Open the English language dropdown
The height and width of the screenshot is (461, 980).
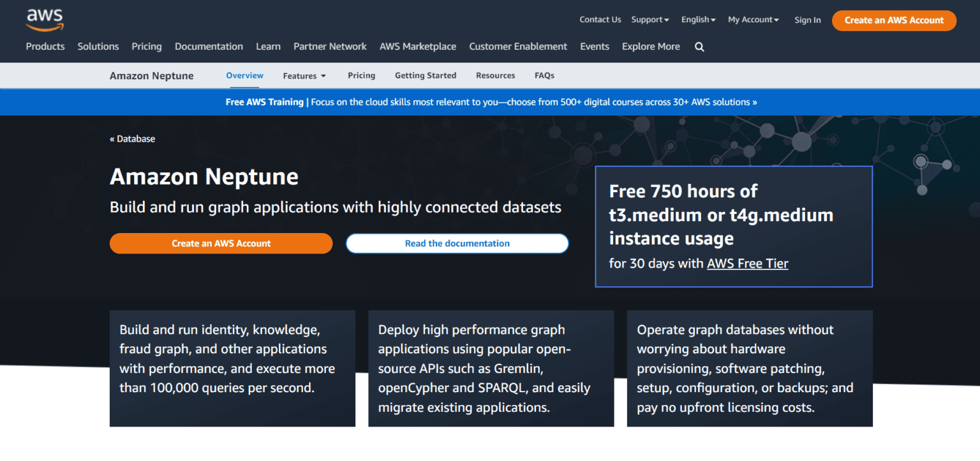point(697,19)
